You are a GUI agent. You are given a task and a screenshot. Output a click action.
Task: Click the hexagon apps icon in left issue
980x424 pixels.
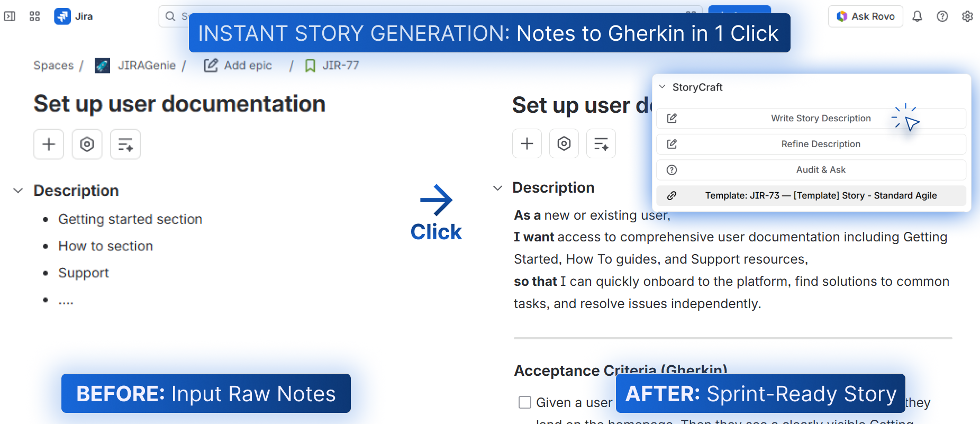[87, 144]
